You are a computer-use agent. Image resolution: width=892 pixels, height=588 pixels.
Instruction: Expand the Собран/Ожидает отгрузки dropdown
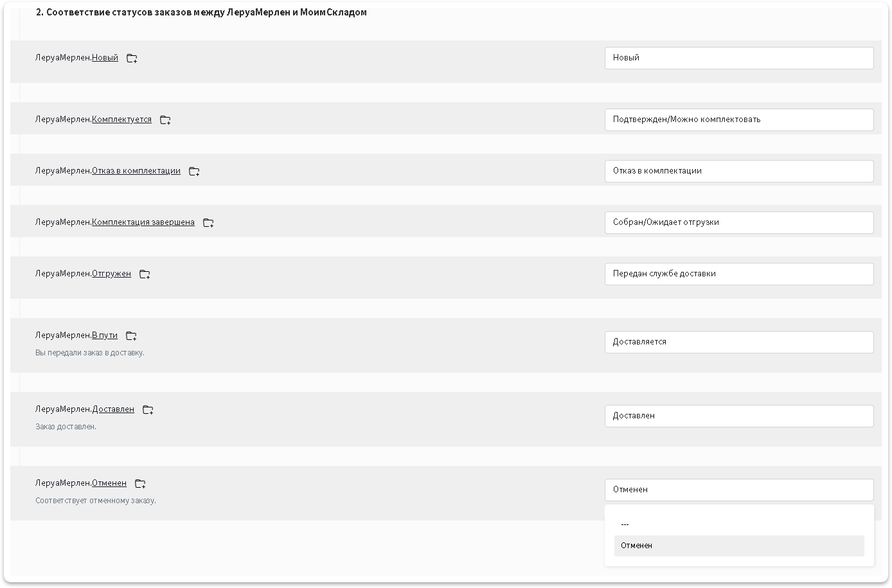tap(738, 222)
